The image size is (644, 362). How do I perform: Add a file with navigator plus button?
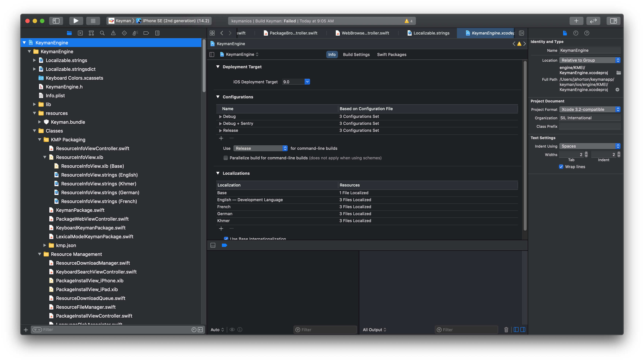[x=25, y=330]
